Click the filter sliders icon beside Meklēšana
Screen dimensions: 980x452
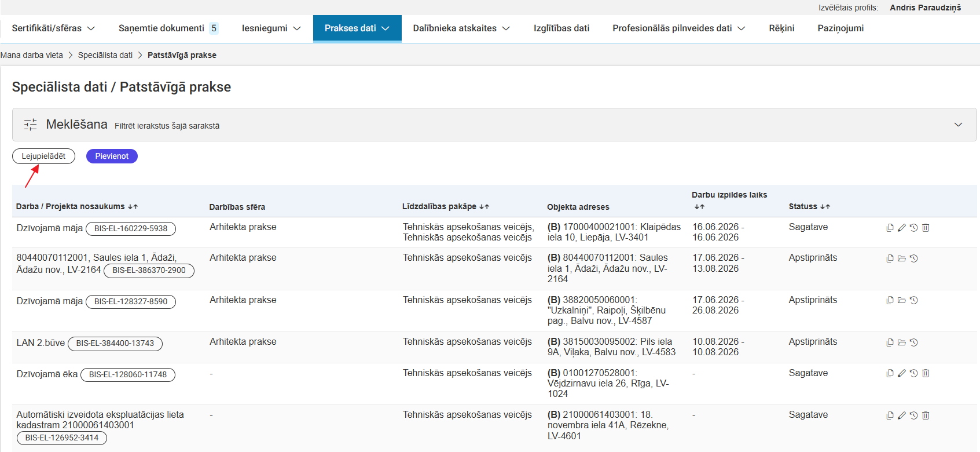coord(30,125)
